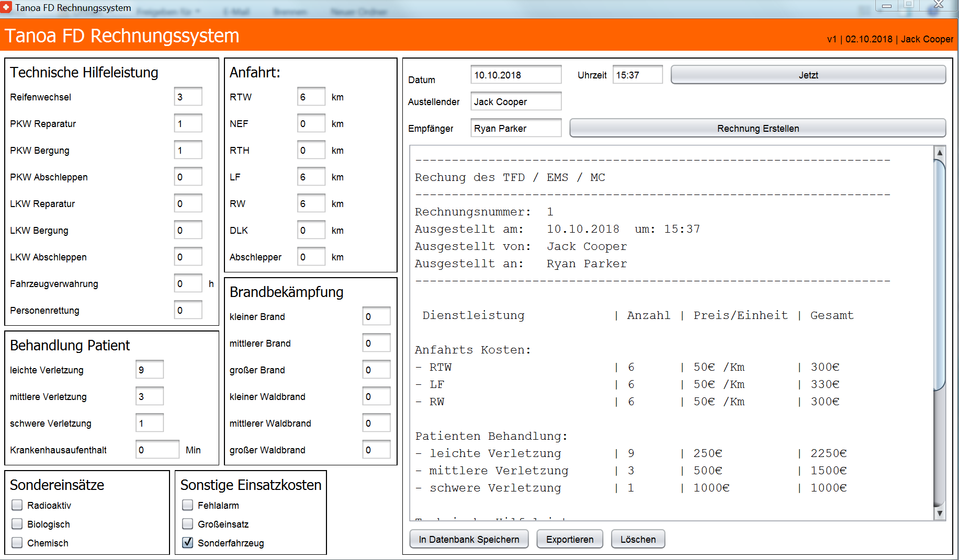Click the Tanoa FD app icon in title bar
Viewport: 959px width, 560px height.
7,7
